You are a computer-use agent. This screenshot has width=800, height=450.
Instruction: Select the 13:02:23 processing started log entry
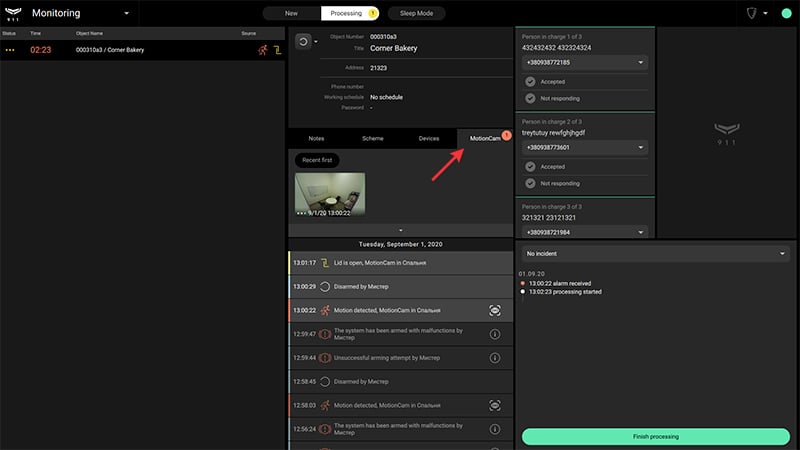[x=565, y=292]
